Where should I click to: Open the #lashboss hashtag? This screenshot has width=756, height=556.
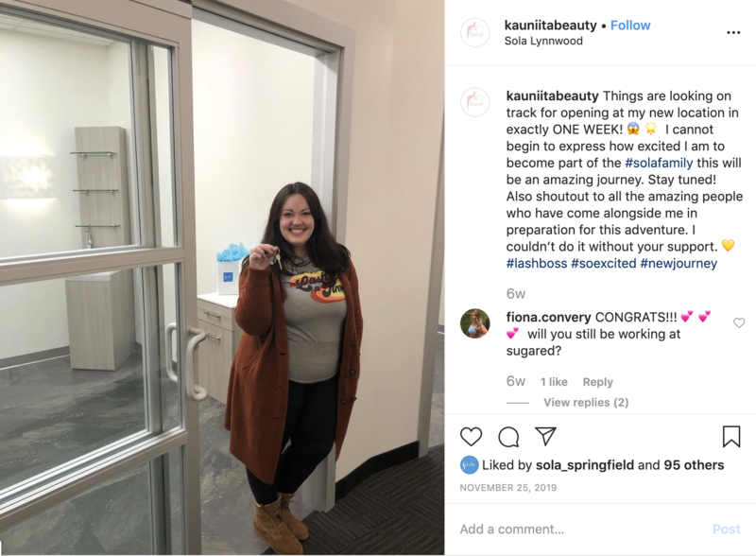pos(537,263)
